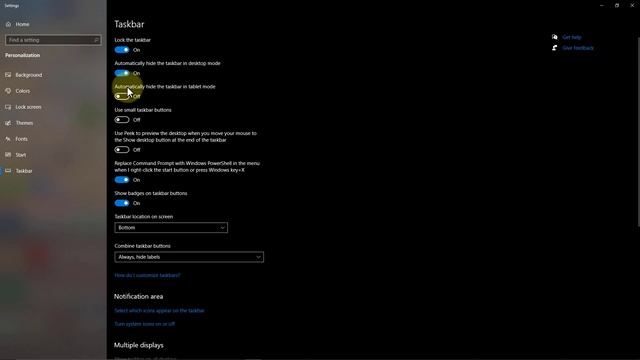The image size is (640, 360).
Task: Click the Multiple displays heading
Action: 139,345
